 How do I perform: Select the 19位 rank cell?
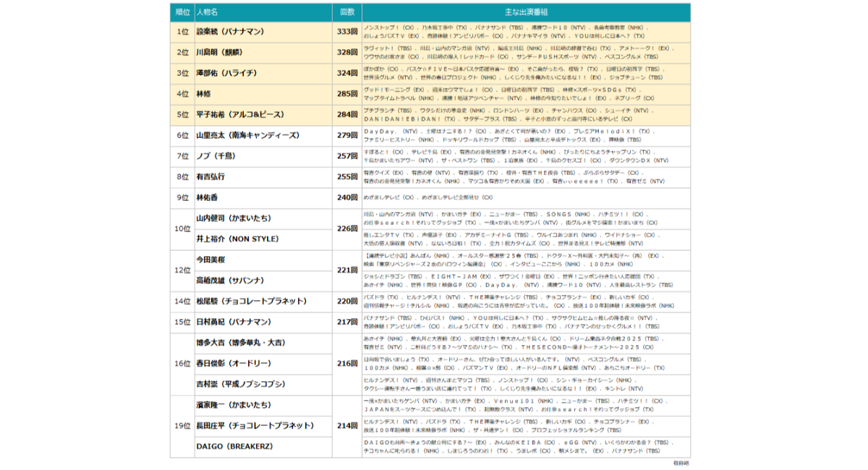182,426
